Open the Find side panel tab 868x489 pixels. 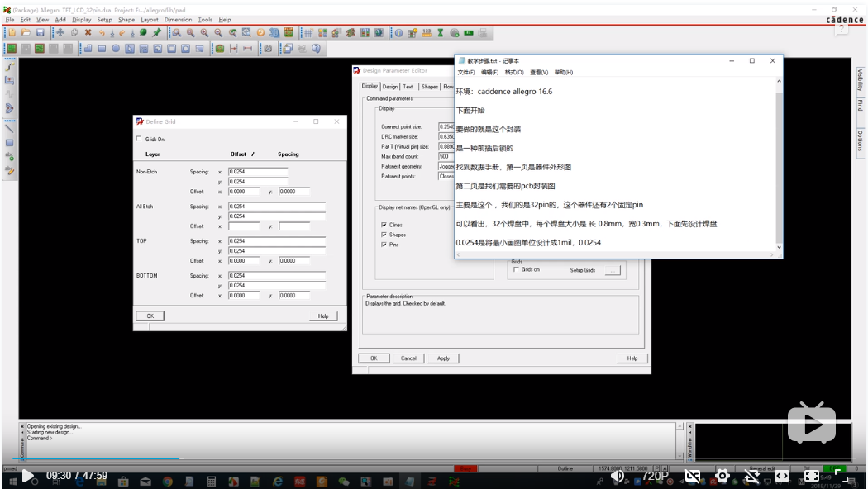(860, 105)
